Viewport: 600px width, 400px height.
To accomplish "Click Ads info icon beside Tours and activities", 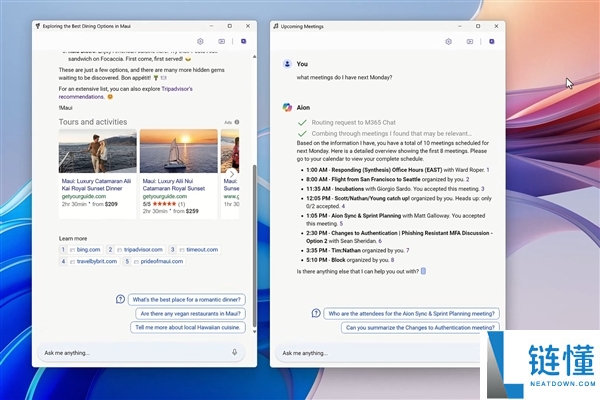I will pos(237,122).
